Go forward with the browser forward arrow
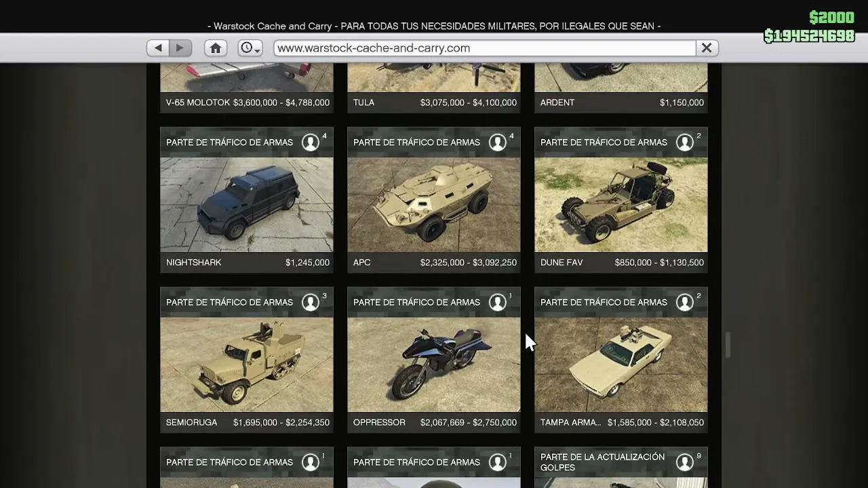 pyautogui.click(x=180, y=48)
